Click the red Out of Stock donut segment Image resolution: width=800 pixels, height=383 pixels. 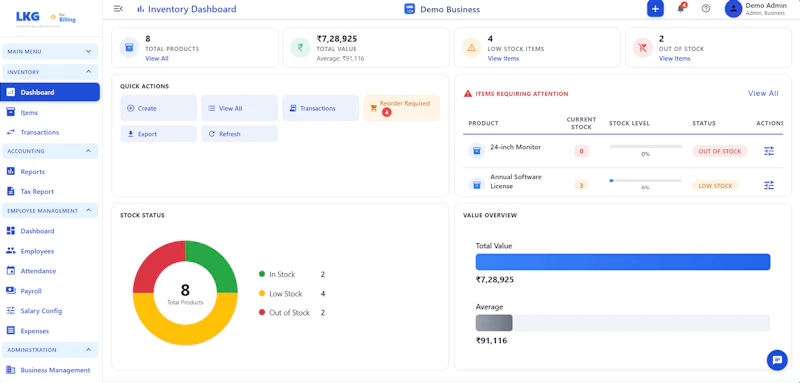(153, 260)
